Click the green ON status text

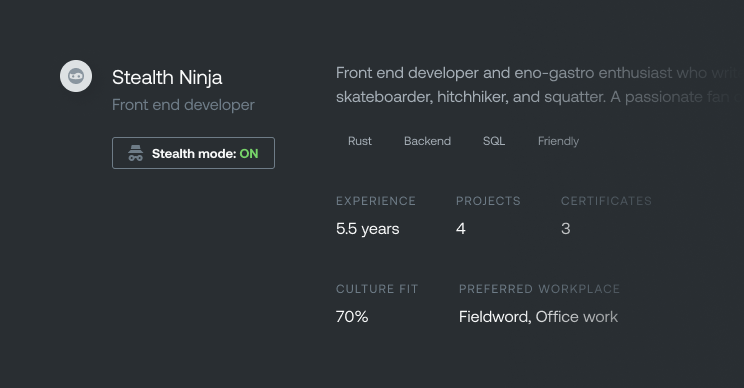coord(249,154)
